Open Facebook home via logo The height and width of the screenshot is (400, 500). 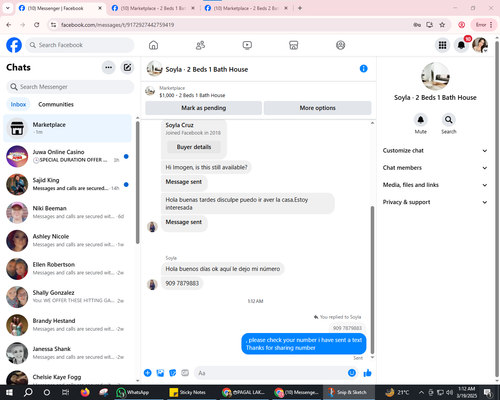point(14,45)
